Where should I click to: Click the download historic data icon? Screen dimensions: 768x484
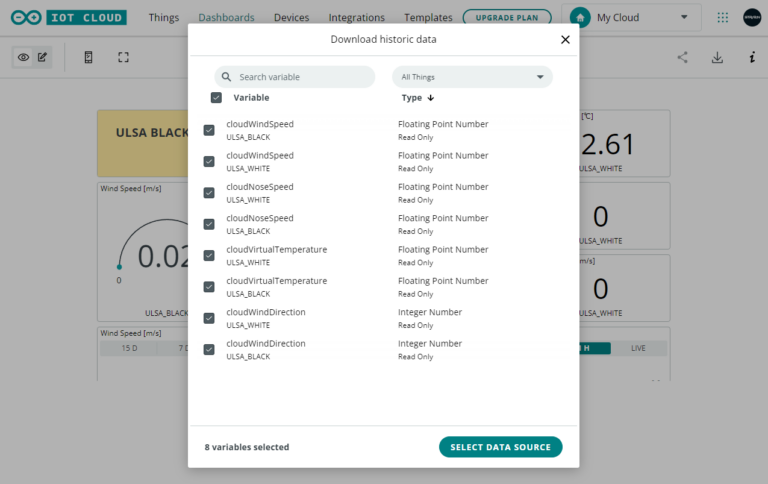click(717, 57)
